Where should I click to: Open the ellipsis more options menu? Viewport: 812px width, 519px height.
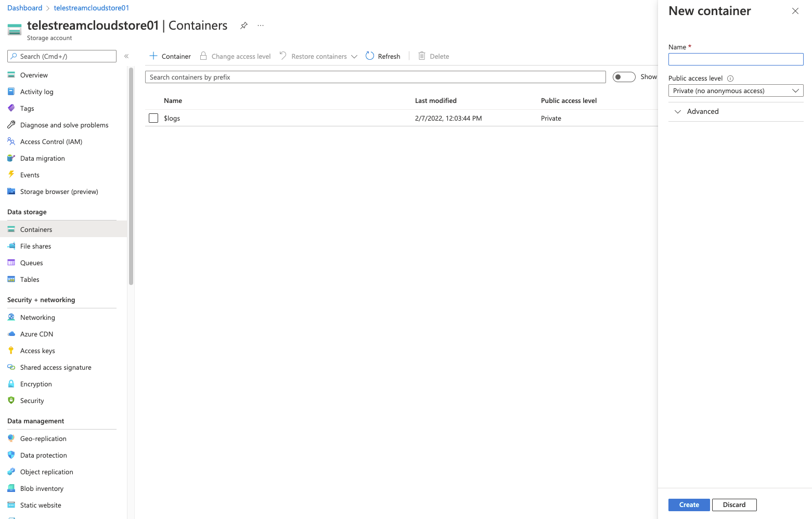(x=261, y=25)
